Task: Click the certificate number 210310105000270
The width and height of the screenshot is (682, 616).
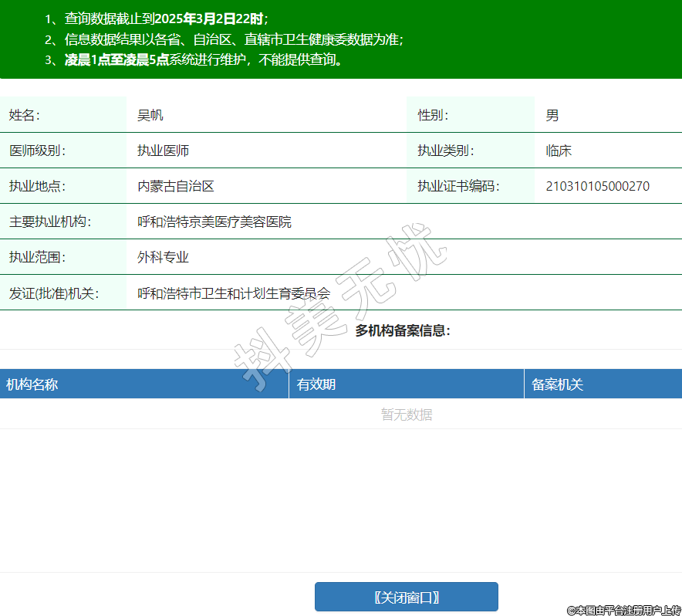Action: click(598, 186)
